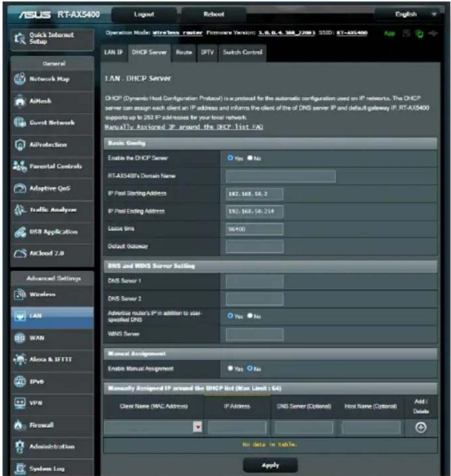Click the Reboot button
The image size is (451, 476).
pyautogui.click(x=214, y=14)
